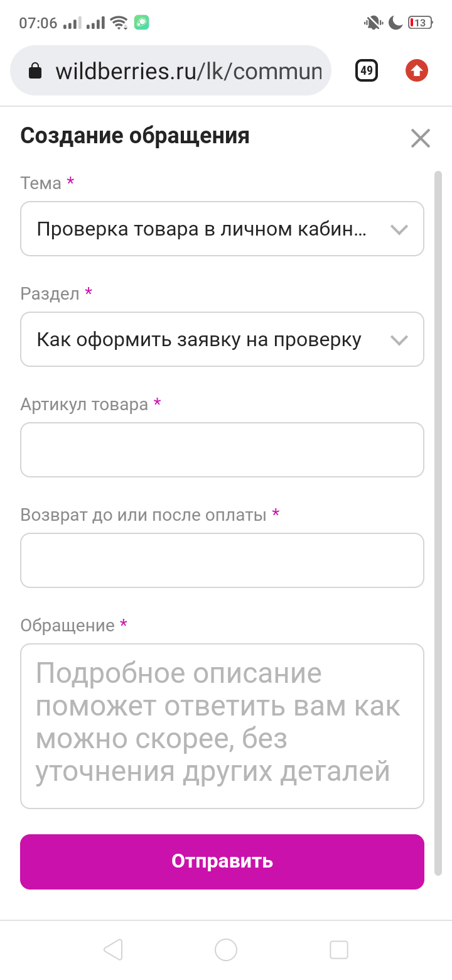Tap the Android recent apps square

(x=339, y=950)
